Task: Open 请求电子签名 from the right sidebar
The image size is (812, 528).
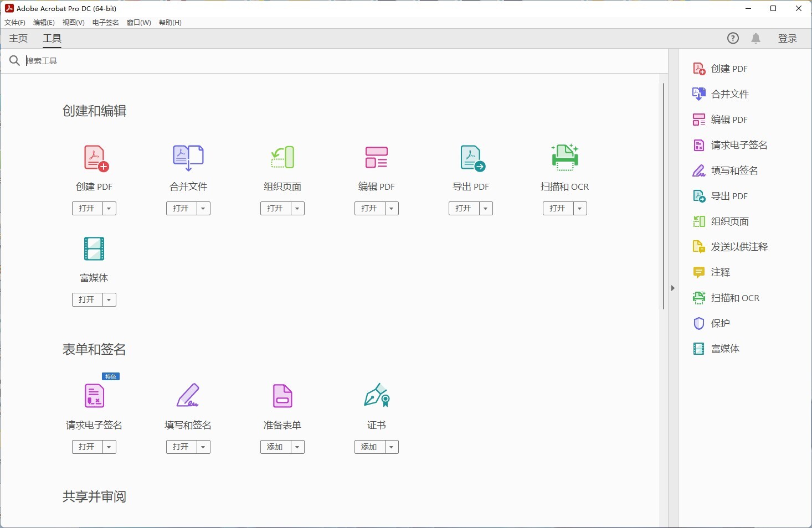Action: click(x=730, y=145)
